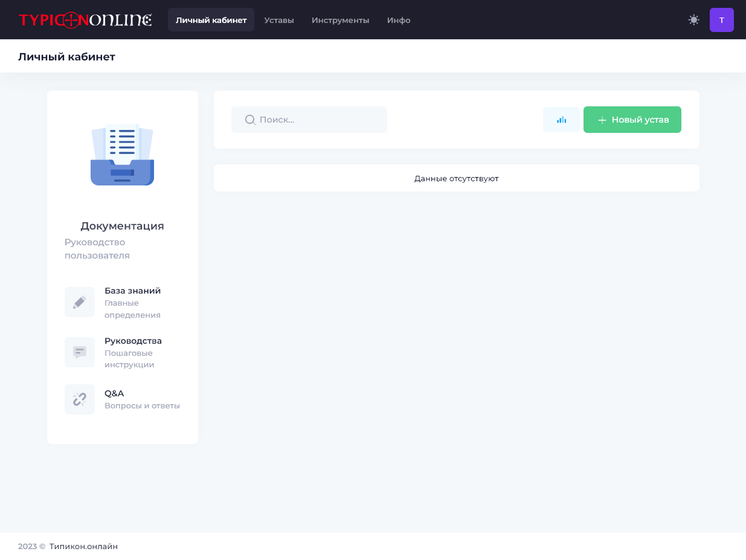Click the Главные определения description
The width and height of the screenshot is (746, 560).
[x=133, y=309]
